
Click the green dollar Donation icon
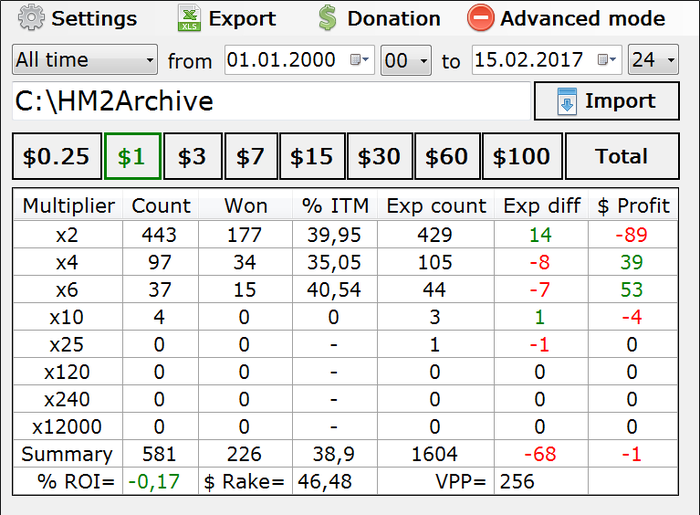[x=327, y=18]
